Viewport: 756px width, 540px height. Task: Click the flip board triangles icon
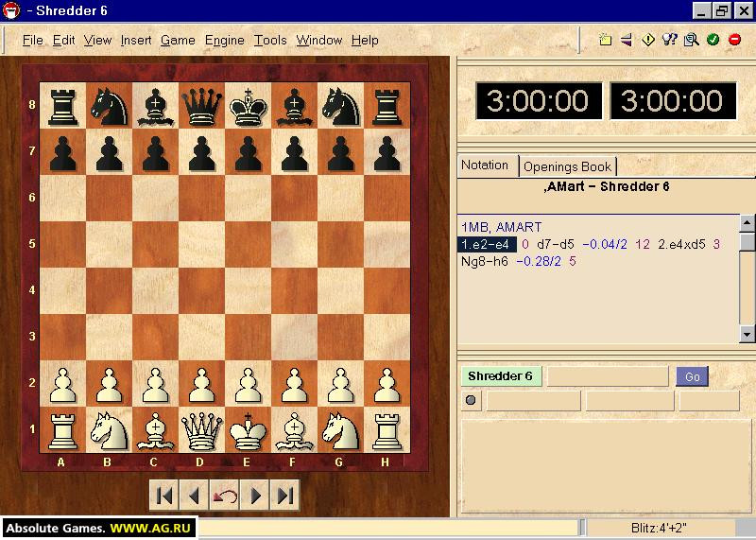627,40
